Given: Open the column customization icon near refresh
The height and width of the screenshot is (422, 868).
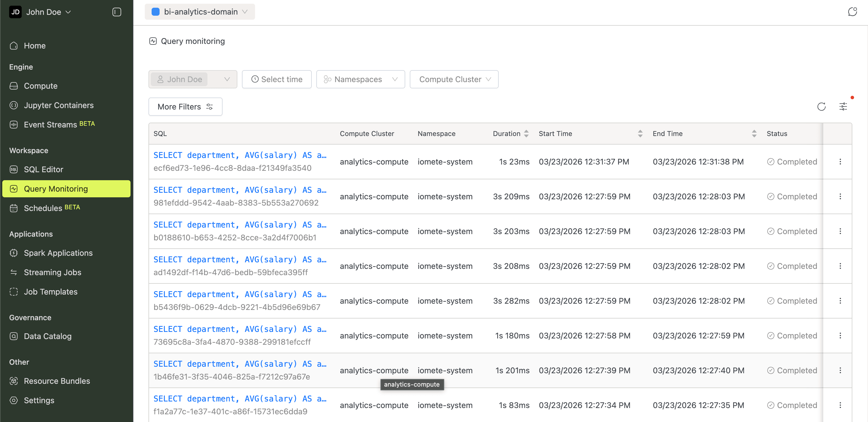Looking at the screenshot, I should pyautogui.click(x=843, y=106).
